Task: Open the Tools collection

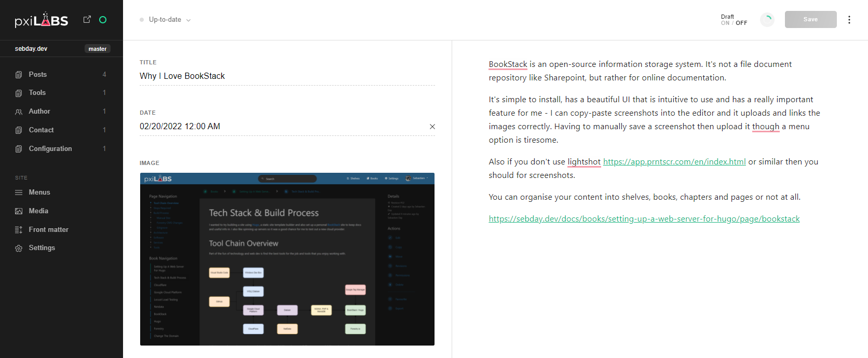Action: coord(37,93)
